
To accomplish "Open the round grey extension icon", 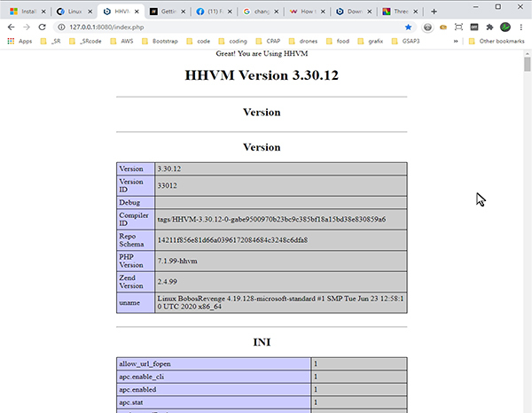I will 427,27.
